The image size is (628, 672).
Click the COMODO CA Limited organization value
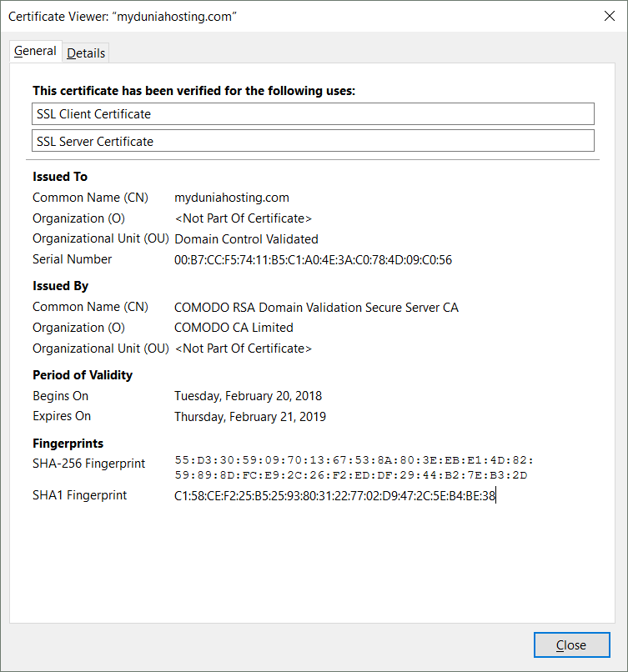(234, 328)
